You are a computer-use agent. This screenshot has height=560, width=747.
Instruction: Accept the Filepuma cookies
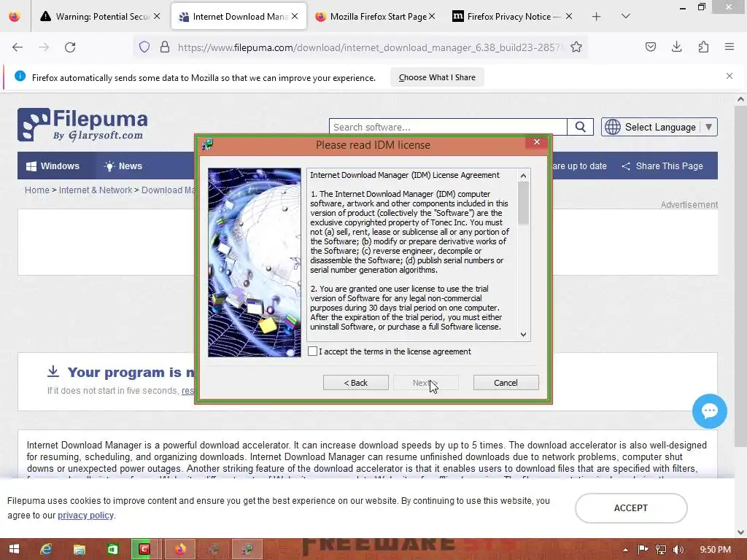click(631, 508)
